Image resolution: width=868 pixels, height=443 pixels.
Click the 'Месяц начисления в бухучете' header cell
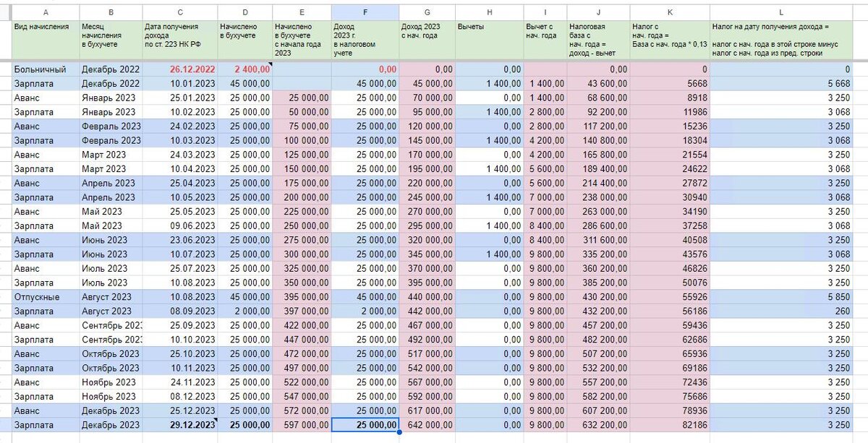point(111,40)
